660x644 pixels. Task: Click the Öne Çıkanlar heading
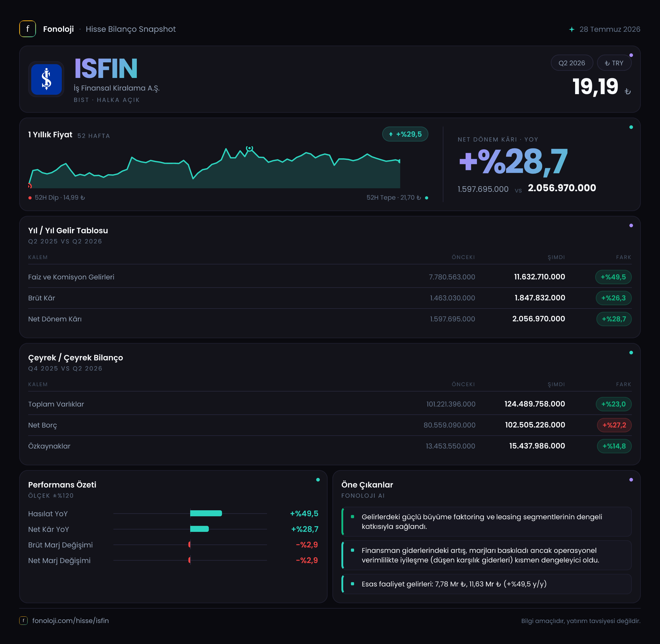pyautogui.click(x=367, y=485)
